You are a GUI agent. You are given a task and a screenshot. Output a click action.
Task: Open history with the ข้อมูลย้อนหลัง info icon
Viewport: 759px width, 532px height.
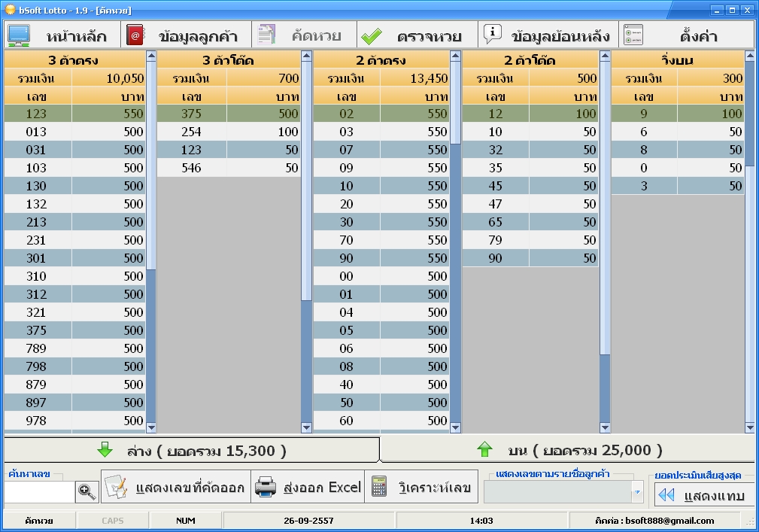click(x=492, y=34)
